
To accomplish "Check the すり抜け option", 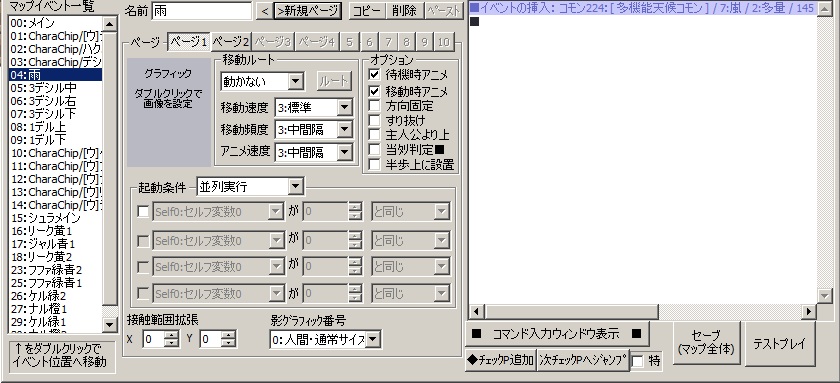I will (374, 121).
